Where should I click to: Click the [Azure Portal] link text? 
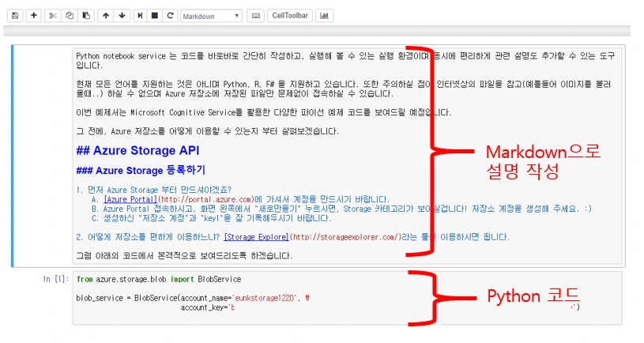click(130, 199)
